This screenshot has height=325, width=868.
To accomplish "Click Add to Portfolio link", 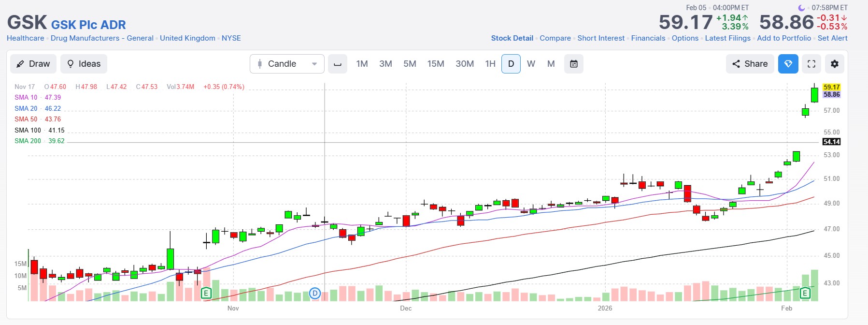I will coord(783,38).
